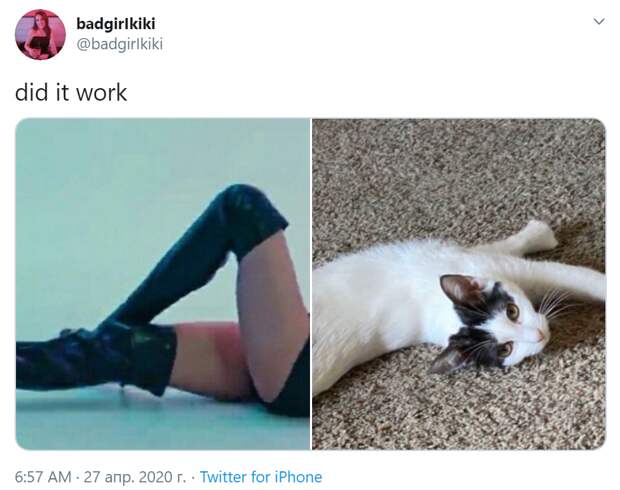Click the teal background above the boots
This screenshot has width=620, height=490.
point(119,158)
